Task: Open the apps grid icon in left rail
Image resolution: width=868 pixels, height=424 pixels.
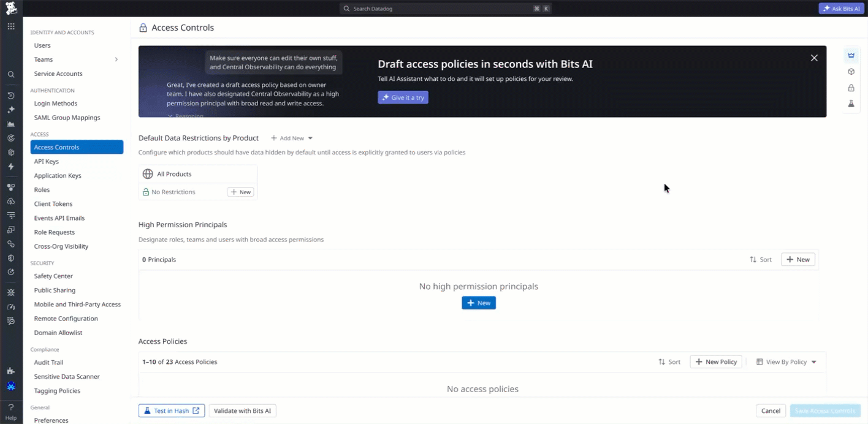Action: pyautogui.click(x=11, y=26)
